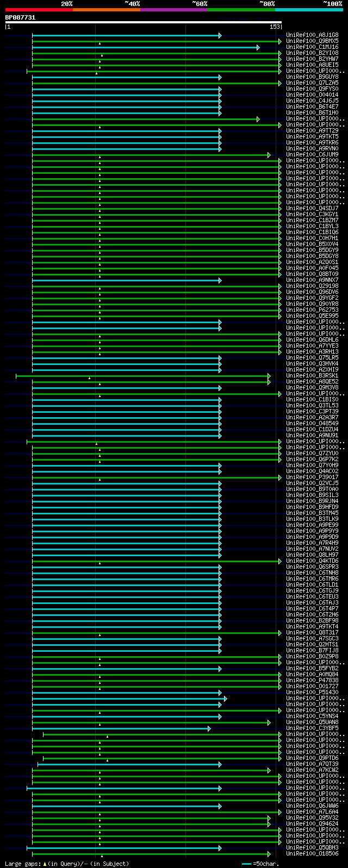The height and width of the screenshot is (868, 348).
Task: Open the UniRef100_B3RSK1 entry
Action: (312, 376)
